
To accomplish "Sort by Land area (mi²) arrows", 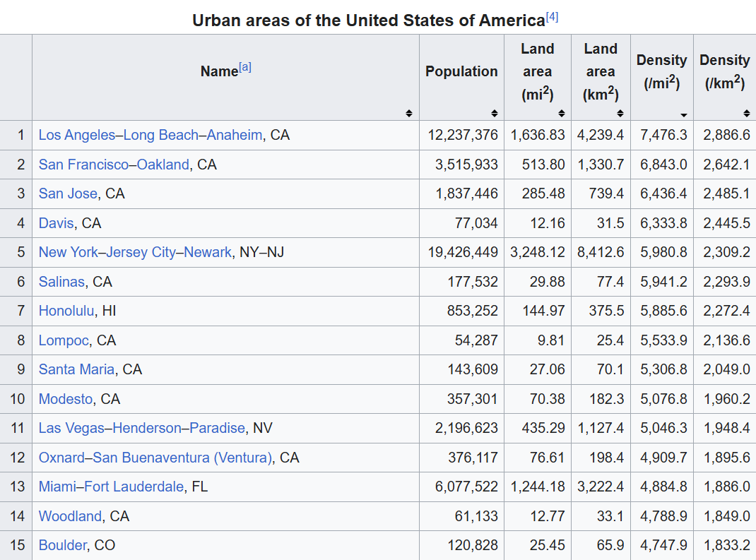I will pos(561,113).
